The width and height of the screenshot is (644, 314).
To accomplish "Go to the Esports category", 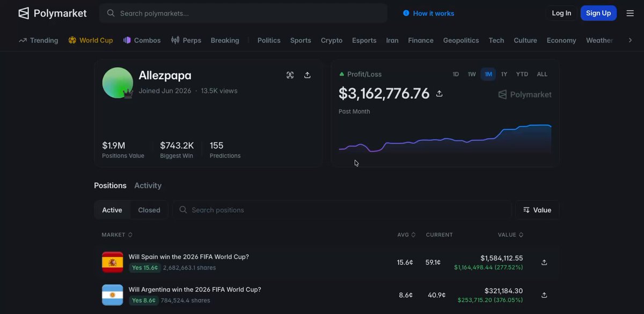I will pos(364,40).
